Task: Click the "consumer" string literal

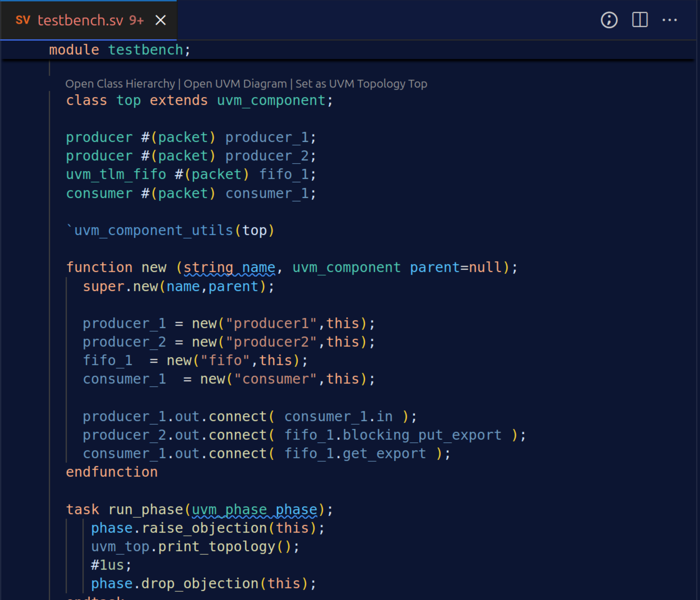Action: click(275, 379)
